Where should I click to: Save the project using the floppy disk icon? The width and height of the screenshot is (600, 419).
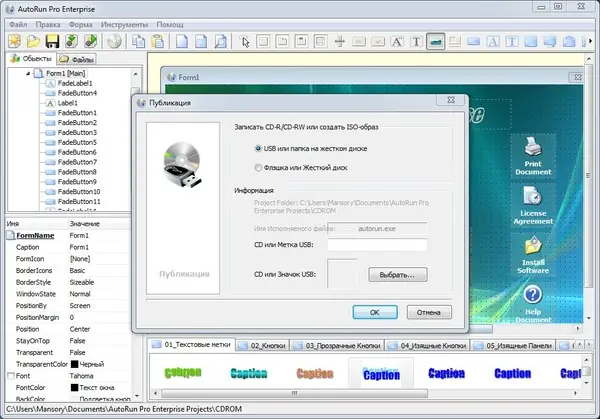(x=52, y=41)
